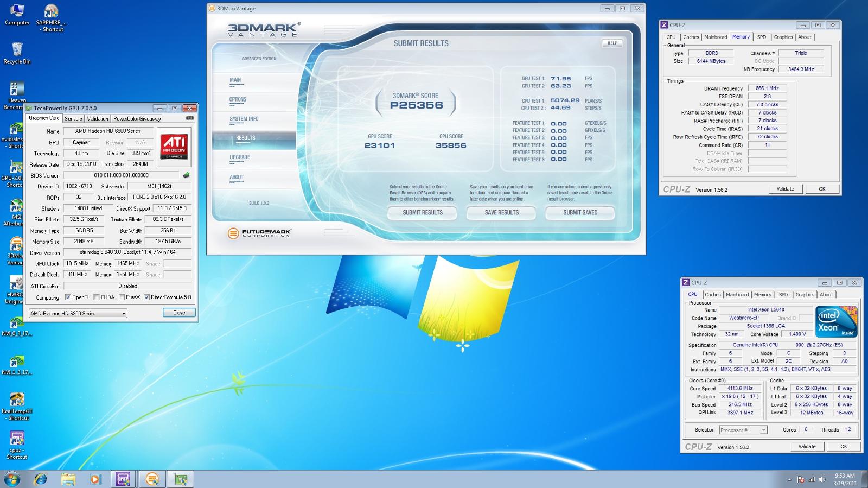868x488 pixels.
Task: Open the Computer desktop icon
Action: point(17,15)
